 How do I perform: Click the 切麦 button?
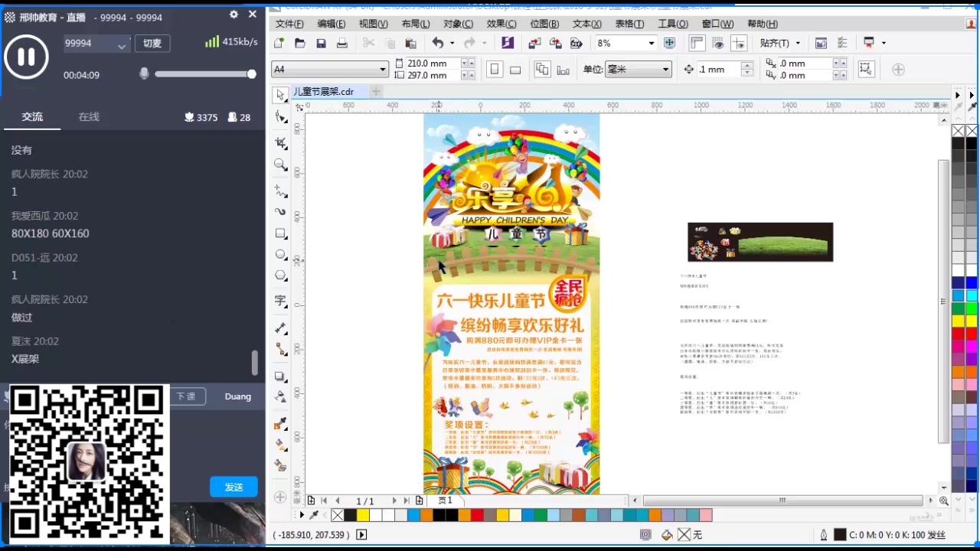point(152,44)
